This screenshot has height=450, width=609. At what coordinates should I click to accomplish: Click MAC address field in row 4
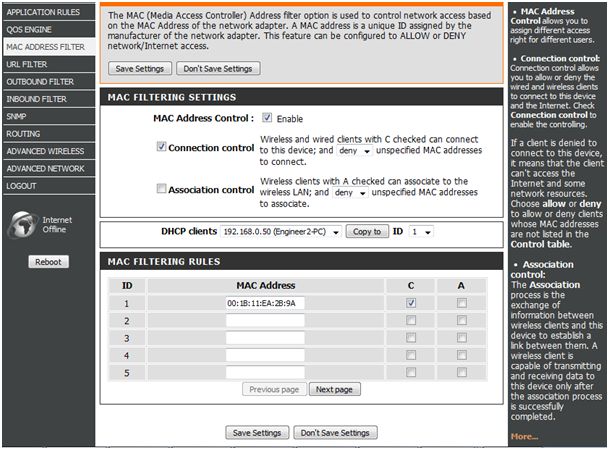pyautogui.click(x=265, y=355)
